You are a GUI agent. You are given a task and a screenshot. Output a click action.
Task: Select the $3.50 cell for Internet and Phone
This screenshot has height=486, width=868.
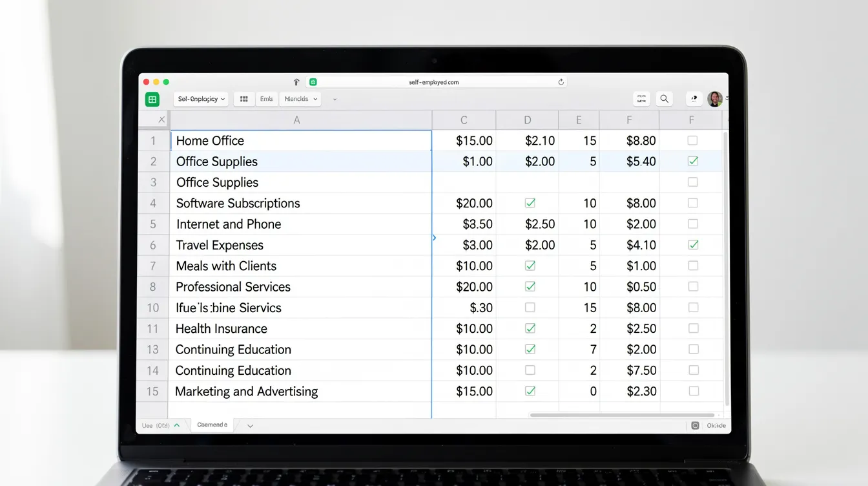pos(464,224)
